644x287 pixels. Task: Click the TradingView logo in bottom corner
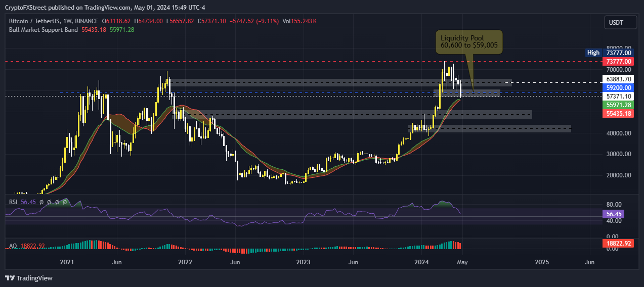(x=29, y=278)
